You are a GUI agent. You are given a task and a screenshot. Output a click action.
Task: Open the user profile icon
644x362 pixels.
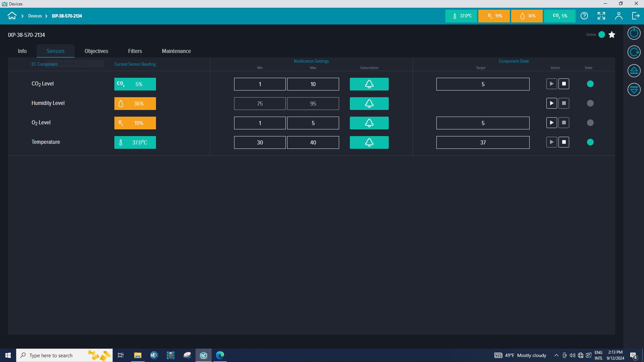click(x=619, y=16)
